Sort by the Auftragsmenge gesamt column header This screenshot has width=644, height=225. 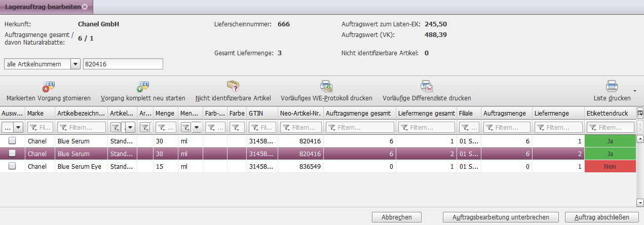tap(360, 113)
